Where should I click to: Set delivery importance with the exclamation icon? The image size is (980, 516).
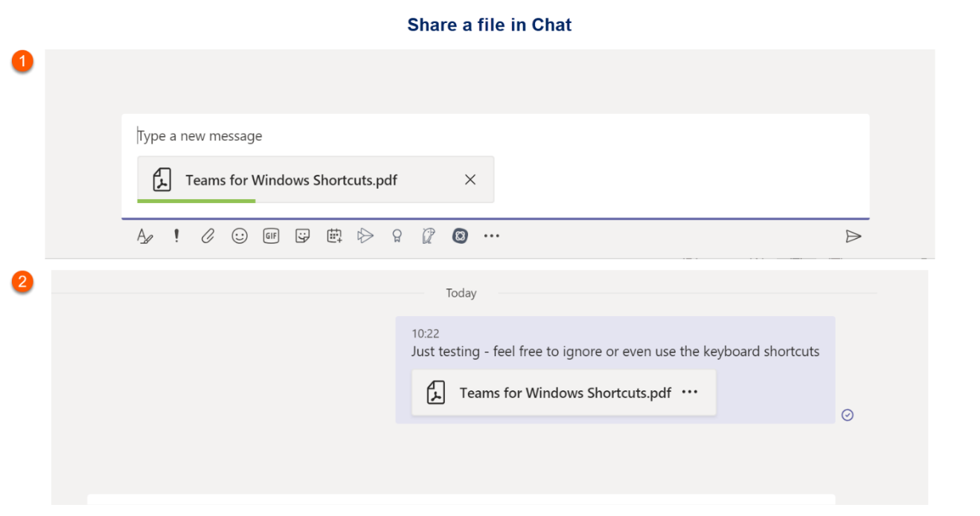(176, 236)
